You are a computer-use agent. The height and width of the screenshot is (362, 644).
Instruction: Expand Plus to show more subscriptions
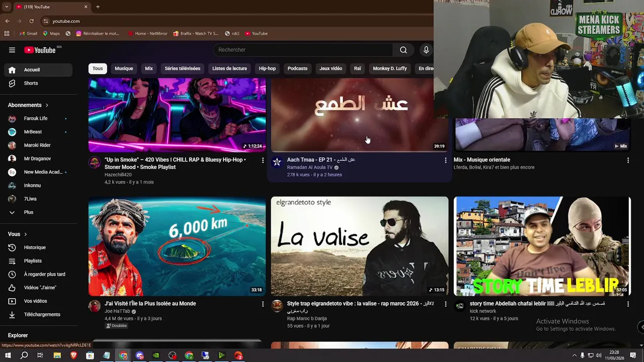coord(38,212)
